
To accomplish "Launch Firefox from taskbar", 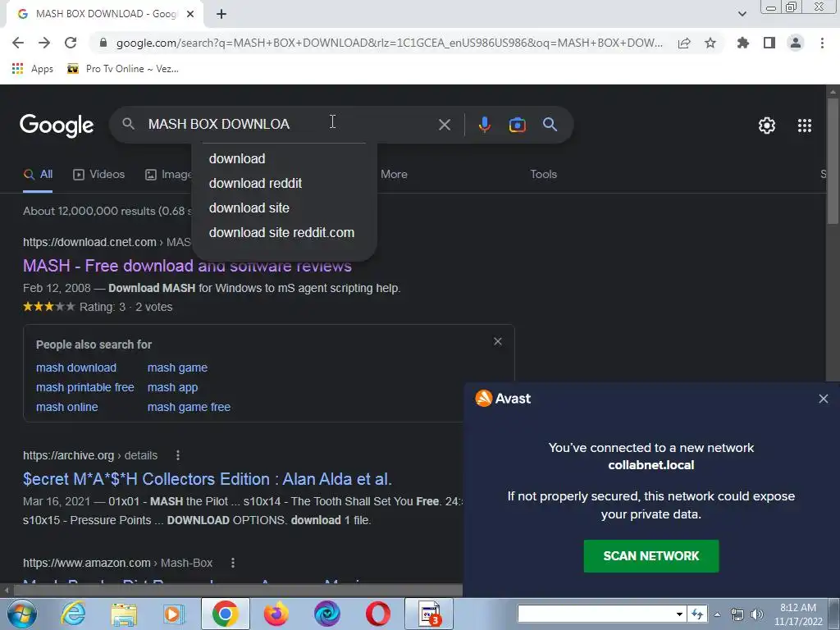I will click(276, 614).
